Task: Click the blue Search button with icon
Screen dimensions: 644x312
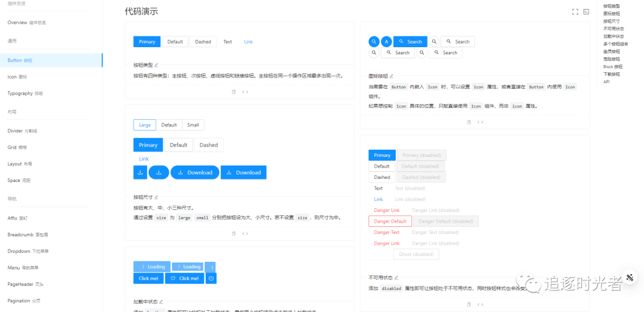Action: coord(410,42)
